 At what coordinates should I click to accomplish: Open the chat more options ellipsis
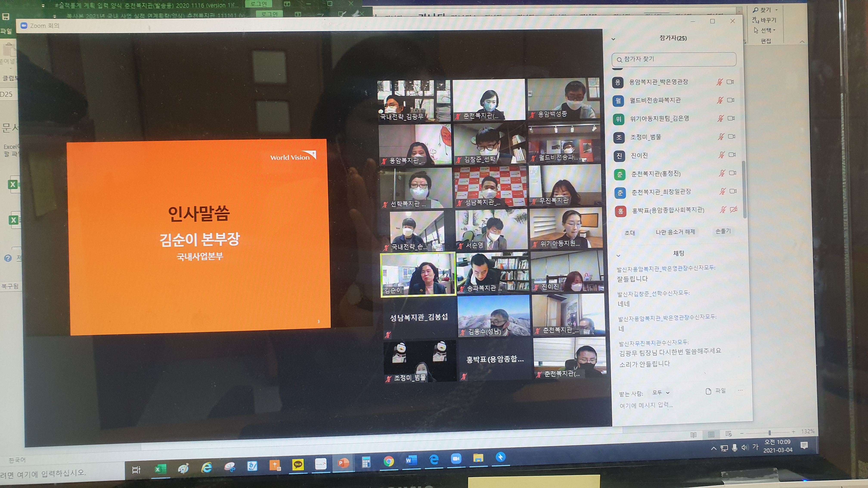[x=740, y=390]
